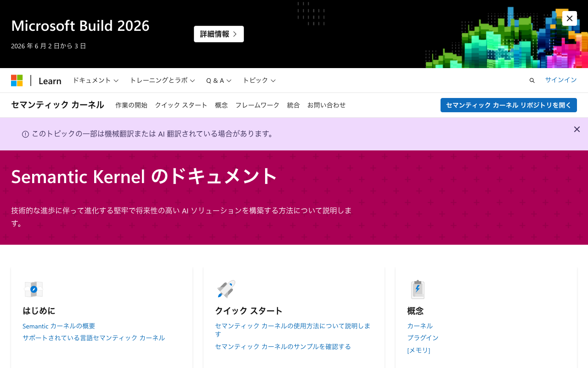Open the プラグイン link
The width and height of the screenshot is (588, 368).
423,338
